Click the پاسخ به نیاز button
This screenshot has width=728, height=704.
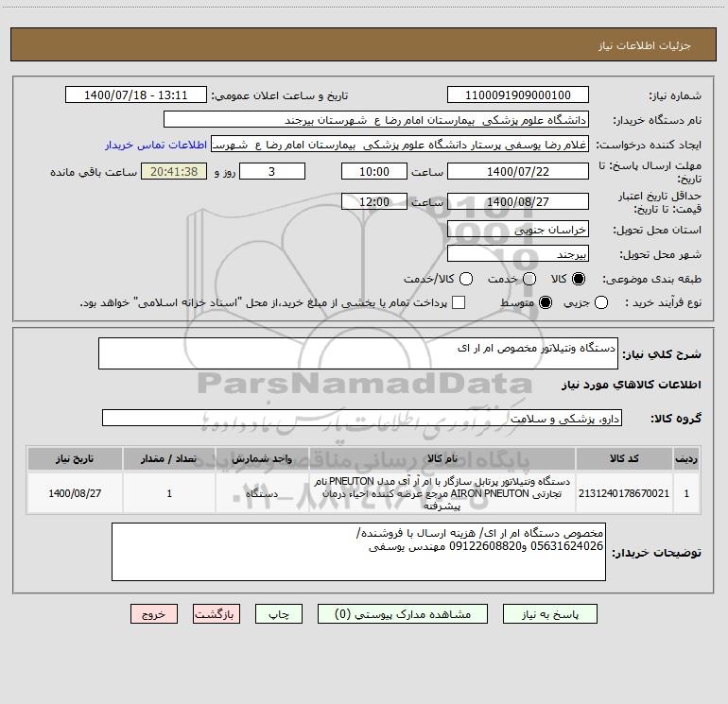point(550,614)
